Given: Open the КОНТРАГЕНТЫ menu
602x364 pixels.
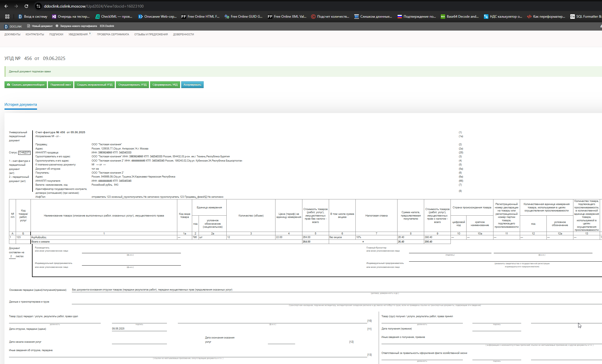Looking at the screenshot, I should [x=35, y=34].
